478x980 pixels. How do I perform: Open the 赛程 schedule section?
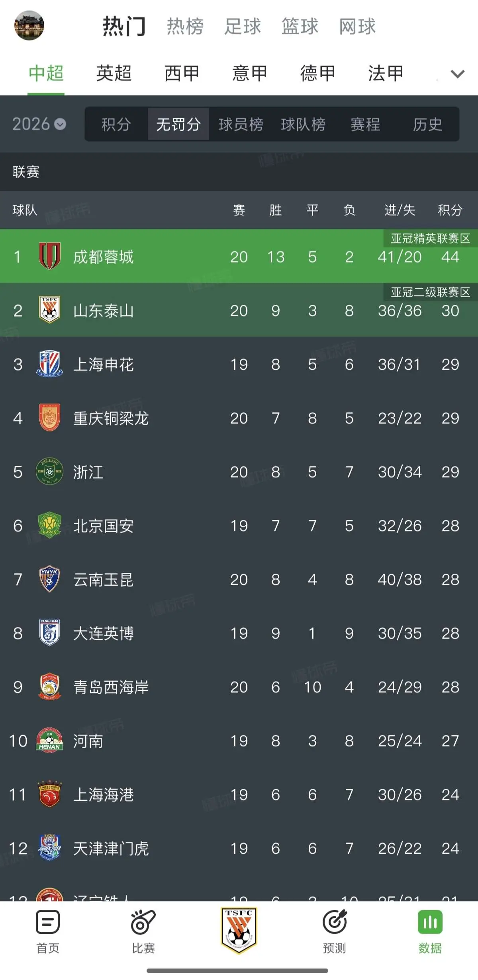click(365, 124)
